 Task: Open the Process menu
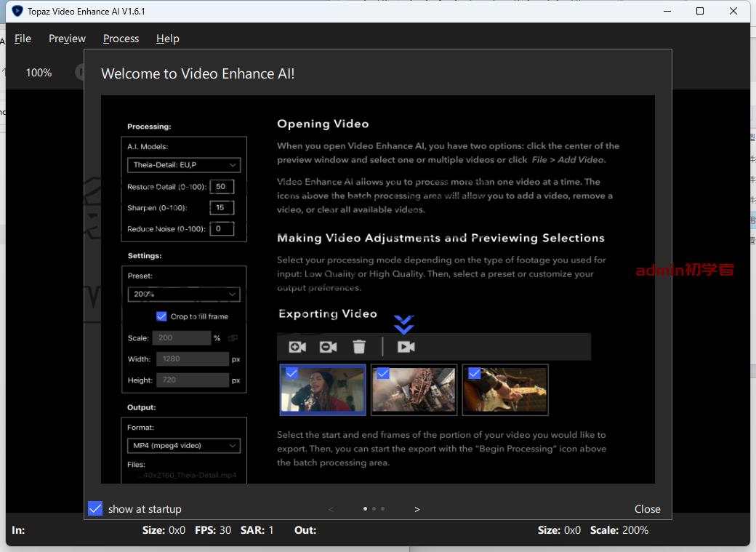[121, 39]
